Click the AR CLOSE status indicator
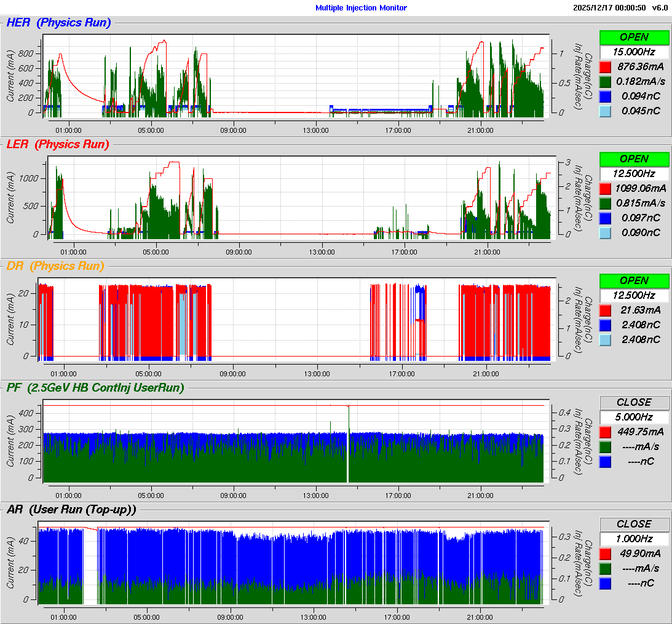This screenshot has width=672, height=624. point(634,524)
